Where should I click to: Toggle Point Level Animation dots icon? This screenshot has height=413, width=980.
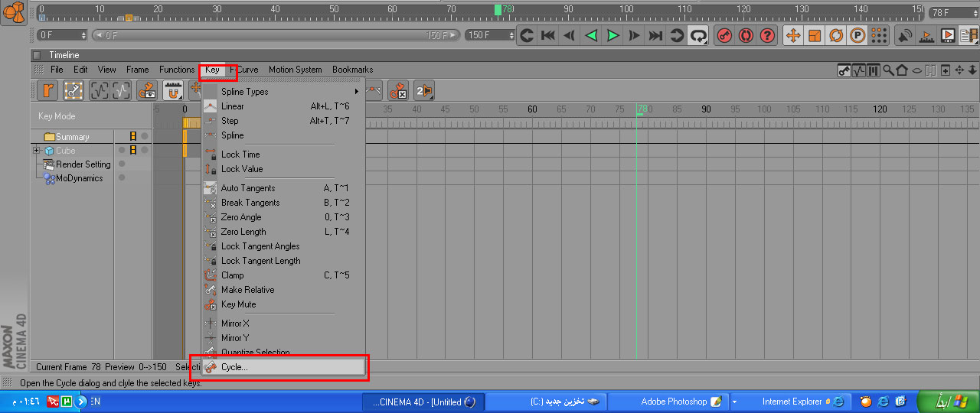(879, 35)
